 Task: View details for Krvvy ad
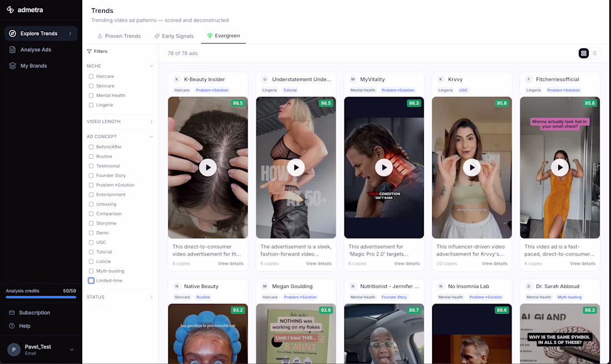tap(494, 264)
